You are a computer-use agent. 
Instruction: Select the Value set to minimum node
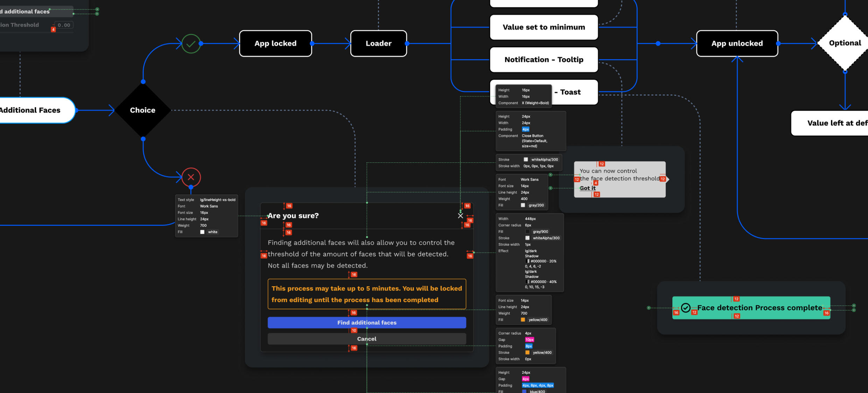click(544, 27)
